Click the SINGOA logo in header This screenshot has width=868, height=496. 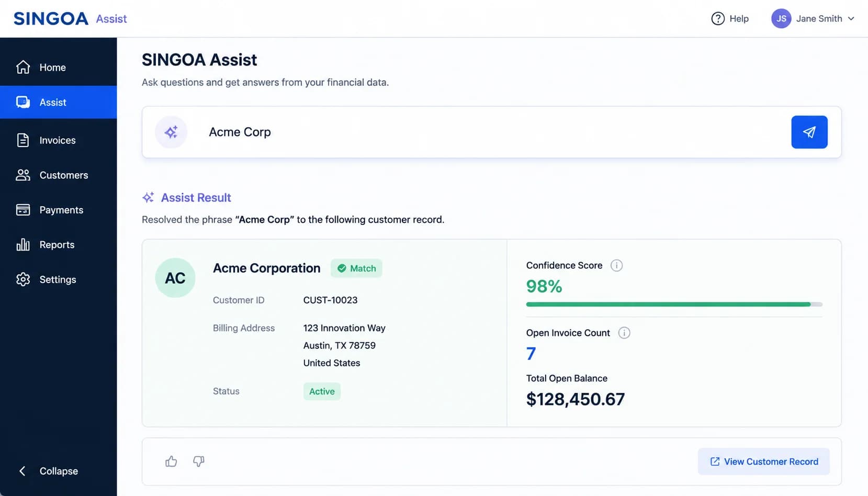coord(51,18)
